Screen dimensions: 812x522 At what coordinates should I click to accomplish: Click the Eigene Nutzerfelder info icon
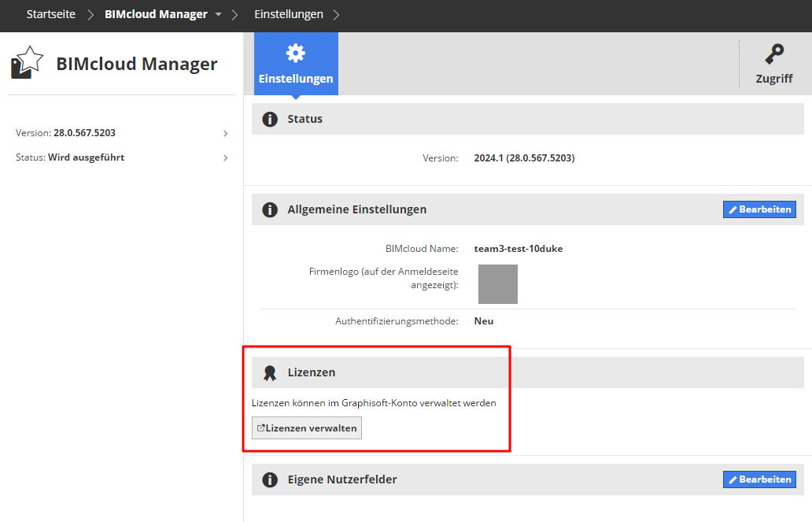(x=270, y=479)
